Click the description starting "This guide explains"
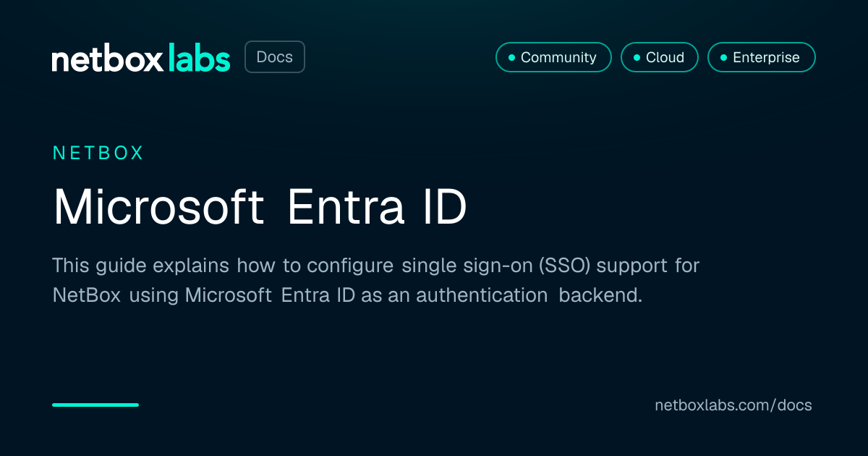Screen dimensions: 868x456 pyautogui.click(x=376, y=280)
